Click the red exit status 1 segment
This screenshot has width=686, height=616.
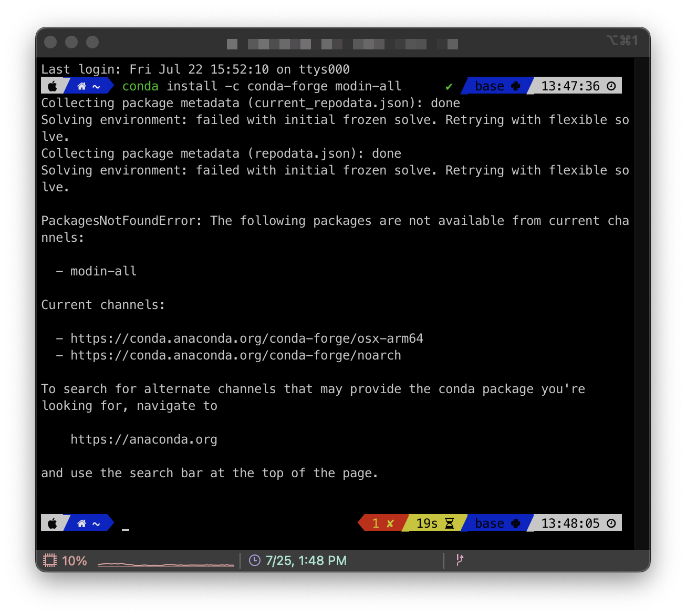point(381,522)
